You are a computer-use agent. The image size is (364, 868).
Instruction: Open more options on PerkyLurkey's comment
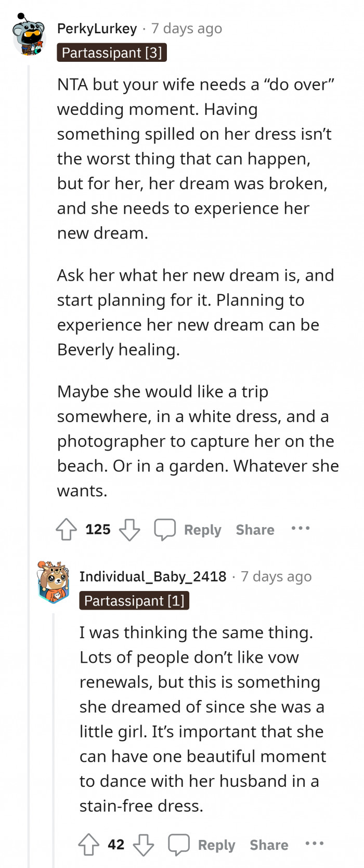301,529
